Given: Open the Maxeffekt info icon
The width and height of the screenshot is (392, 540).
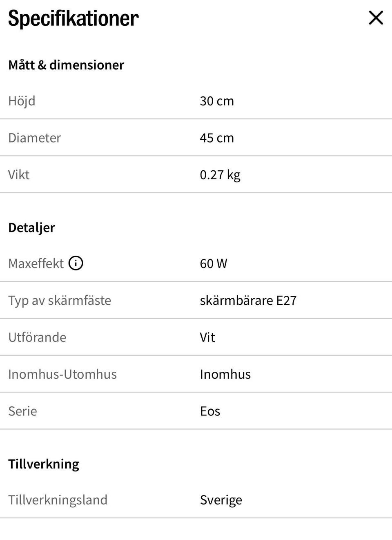Looking at the screenshot, I should click(76, 263).
